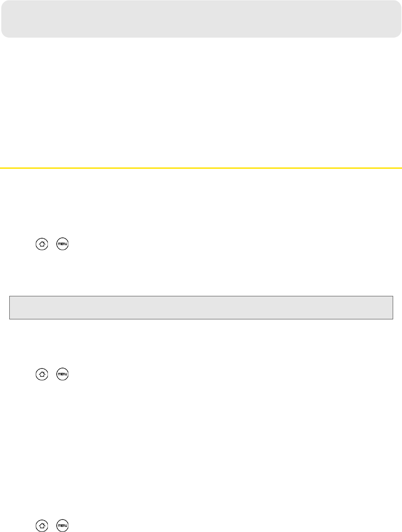Viewport: 402px width, 532px height.
Task: Select the home icon just beneath the gray note box
Action: [42, 374]
